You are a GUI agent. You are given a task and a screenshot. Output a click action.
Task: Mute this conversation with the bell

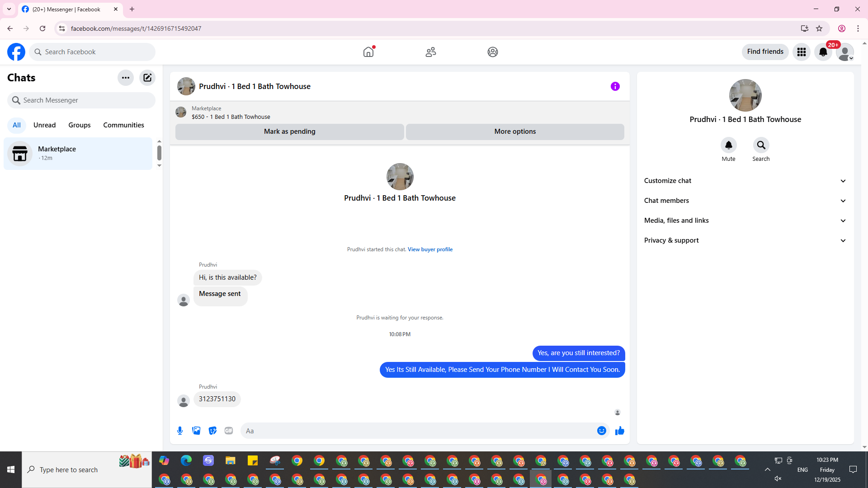(x=728, y=145)
